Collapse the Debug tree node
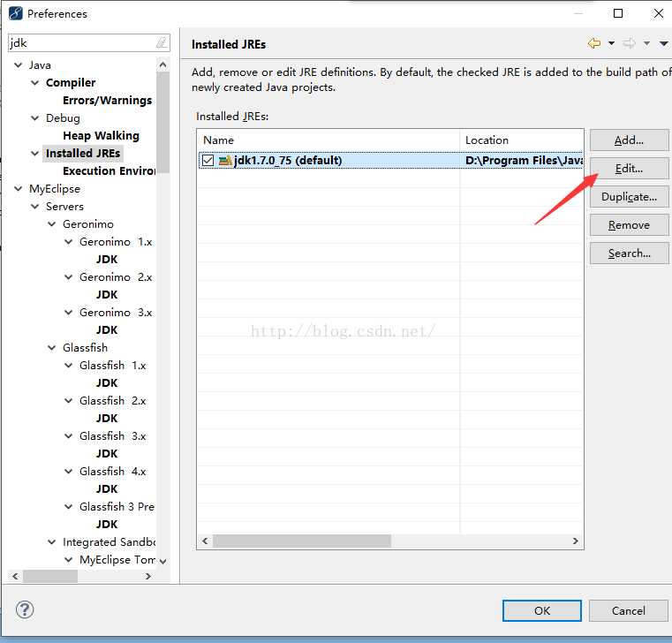This screenshot has height=643, width=672. click(35, 117)
